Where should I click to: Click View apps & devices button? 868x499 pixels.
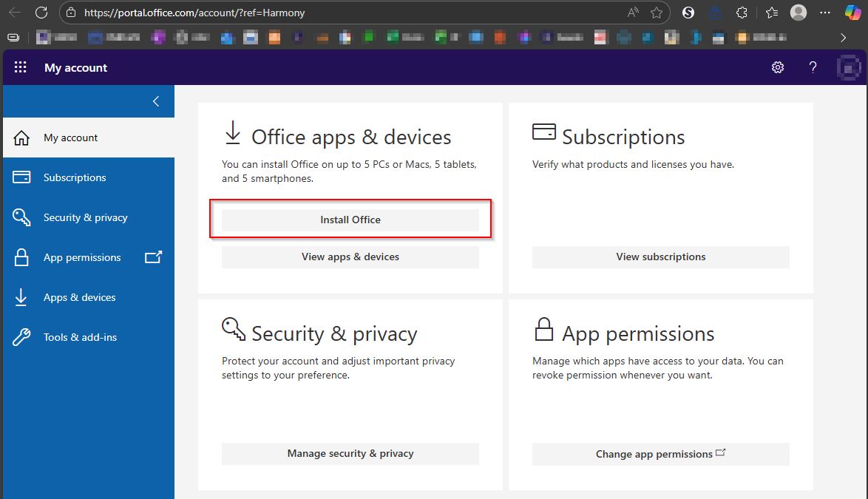(350, 257)
